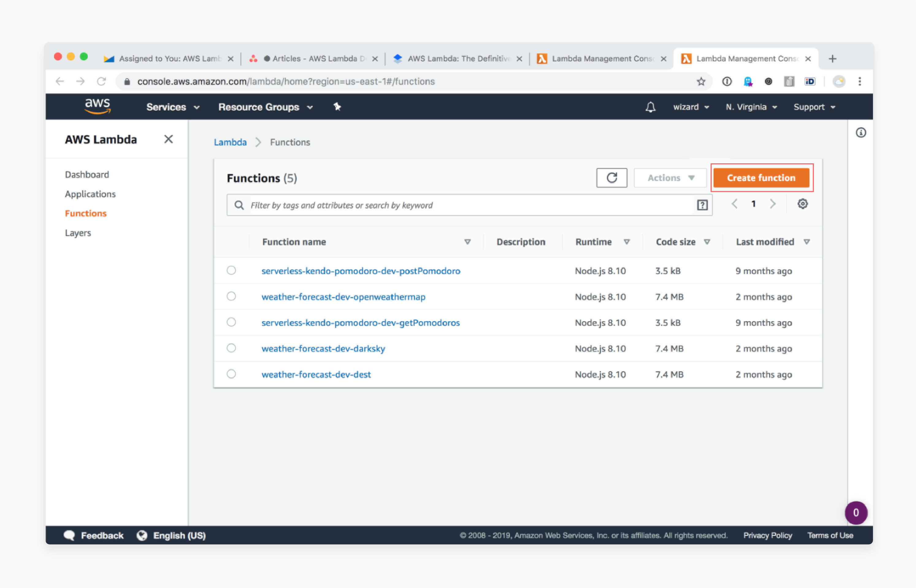This screenshot has height=588, width=916.
Task: Open table preferences gear icon
Action: pos(803,204)
